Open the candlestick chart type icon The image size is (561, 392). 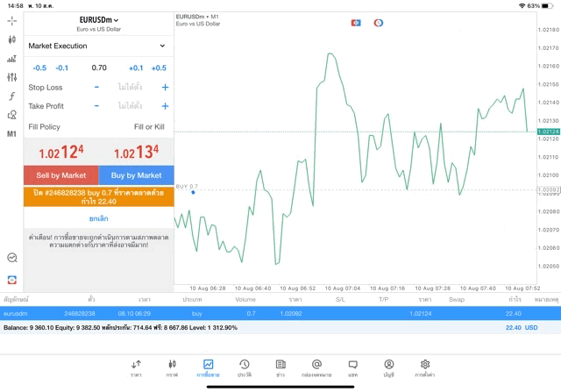[11, 39]
